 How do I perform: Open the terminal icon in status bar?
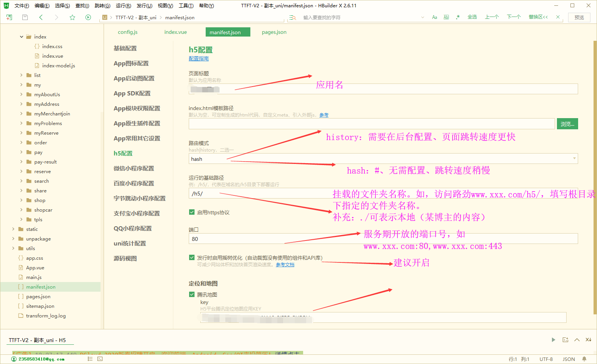tap(100, 359)
